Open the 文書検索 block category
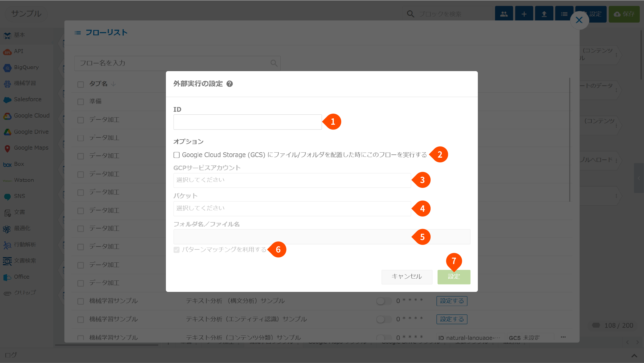 [x=27, y=261]
